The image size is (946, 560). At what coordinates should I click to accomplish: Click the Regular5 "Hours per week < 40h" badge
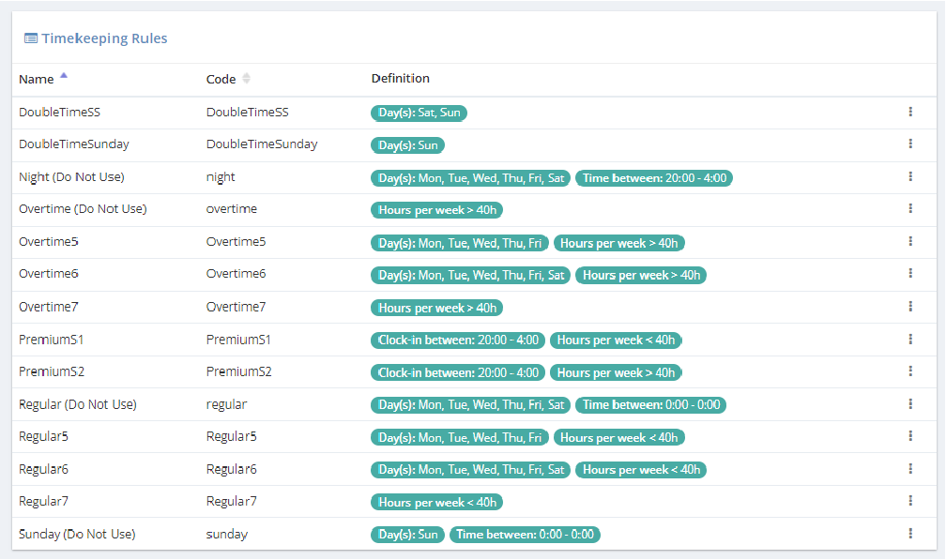pos(619,437)
